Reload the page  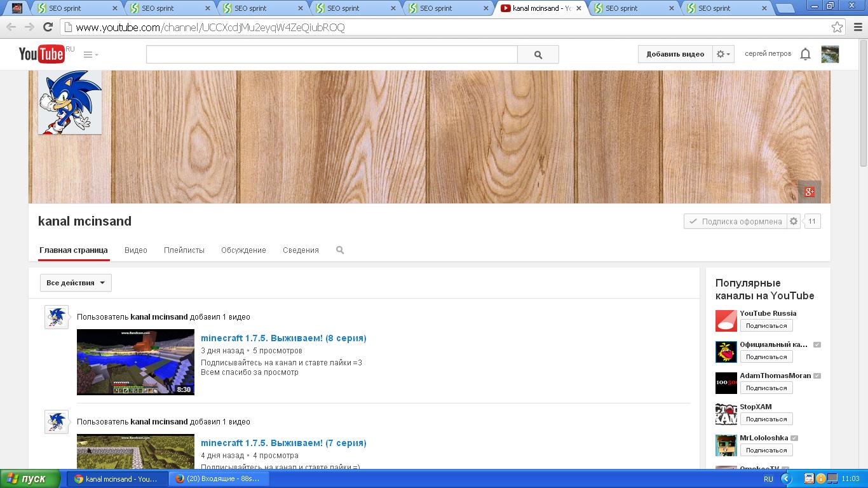coord(48,27)
